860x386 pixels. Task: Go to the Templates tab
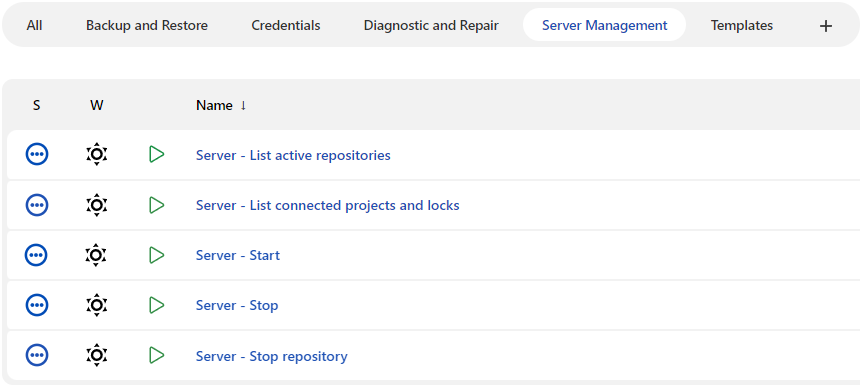coord(742,25)
